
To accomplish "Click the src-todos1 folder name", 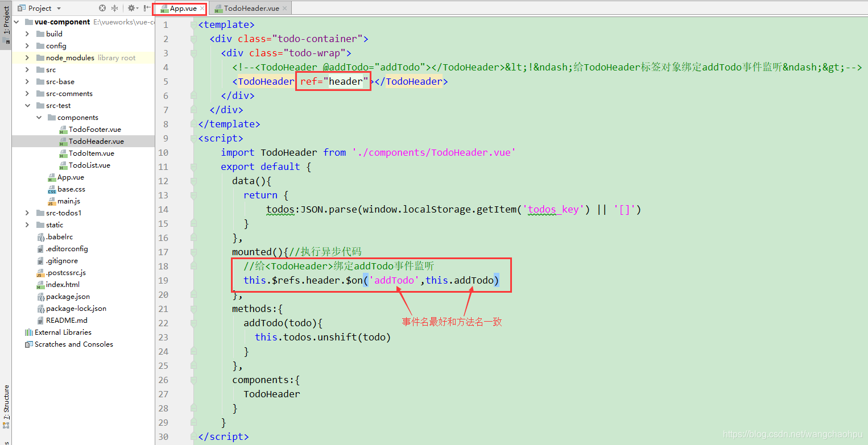I will [64, 213].
